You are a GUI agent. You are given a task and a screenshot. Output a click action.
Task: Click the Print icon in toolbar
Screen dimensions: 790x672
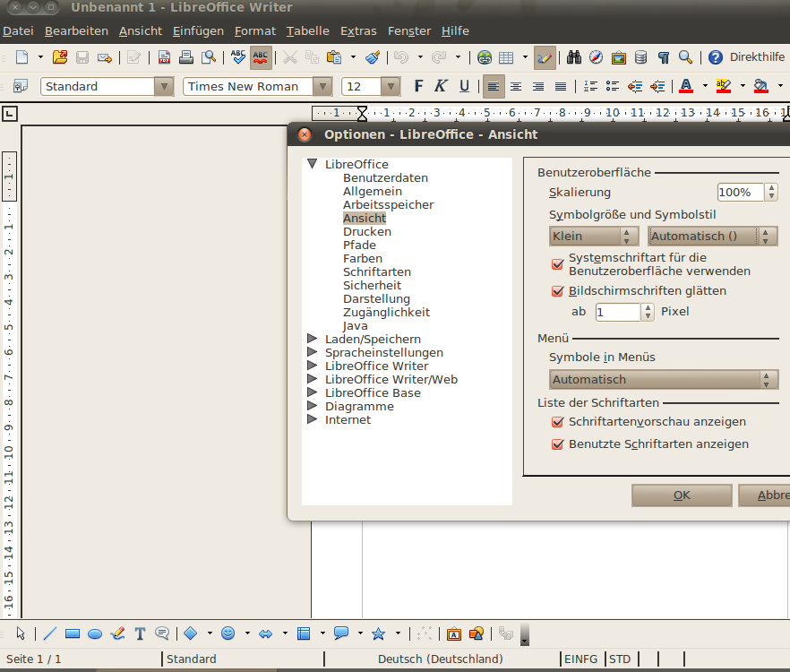[x=186, y=57]
